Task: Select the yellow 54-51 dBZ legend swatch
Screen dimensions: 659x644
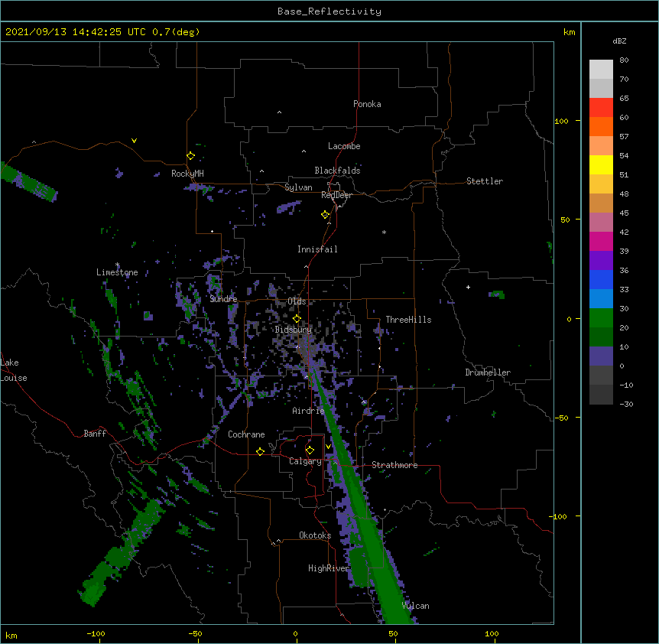Action: pos(601,164)
